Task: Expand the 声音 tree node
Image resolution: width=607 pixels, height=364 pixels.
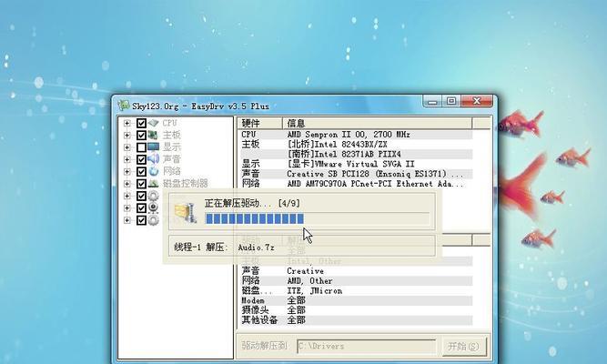Action: coord(127,159)
